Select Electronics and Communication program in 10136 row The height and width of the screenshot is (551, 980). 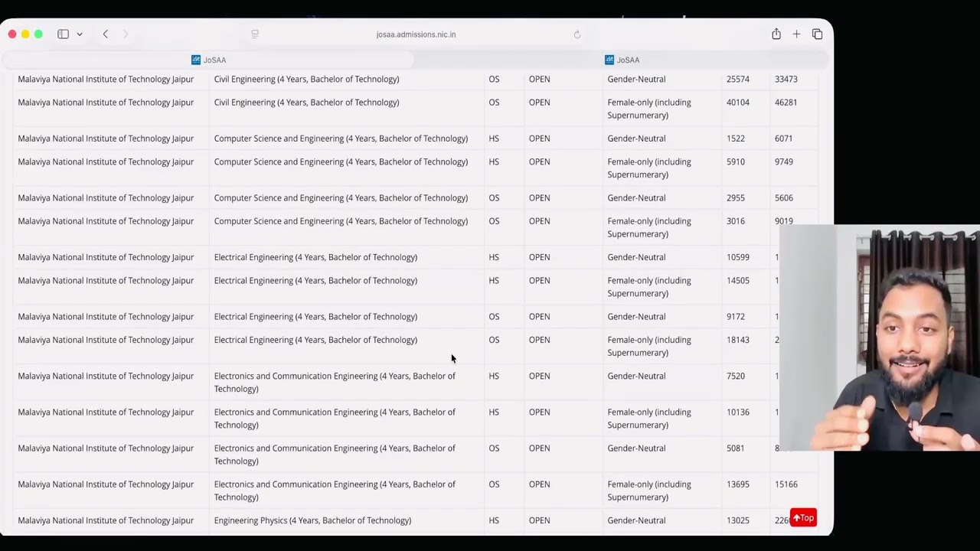point(335,419)
